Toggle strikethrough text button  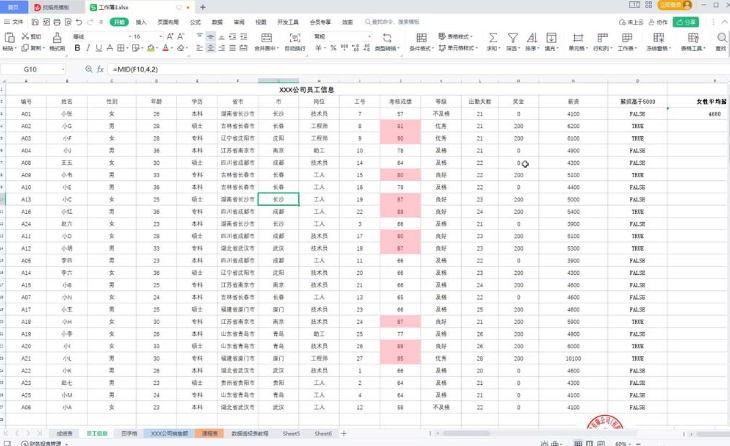tap(110, 48)
